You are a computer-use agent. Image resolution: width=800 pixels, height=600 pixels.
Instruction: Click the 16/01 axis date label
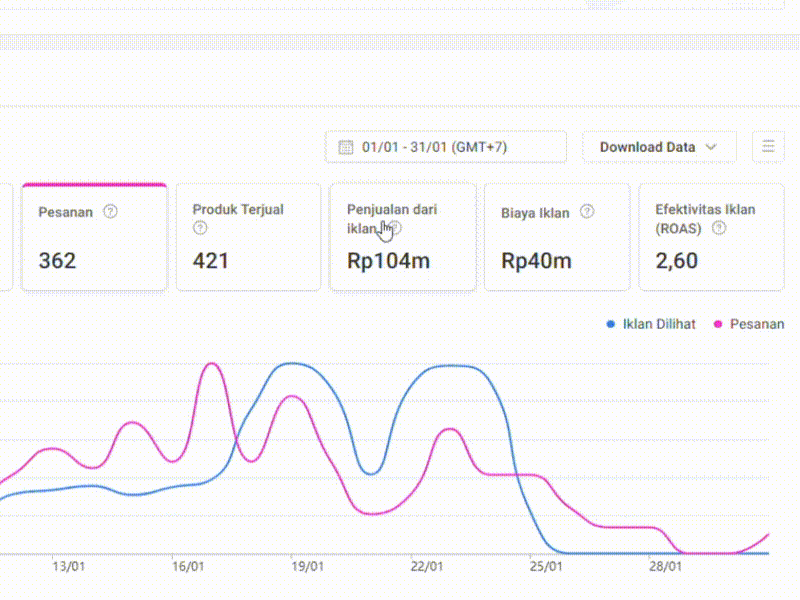188,566
